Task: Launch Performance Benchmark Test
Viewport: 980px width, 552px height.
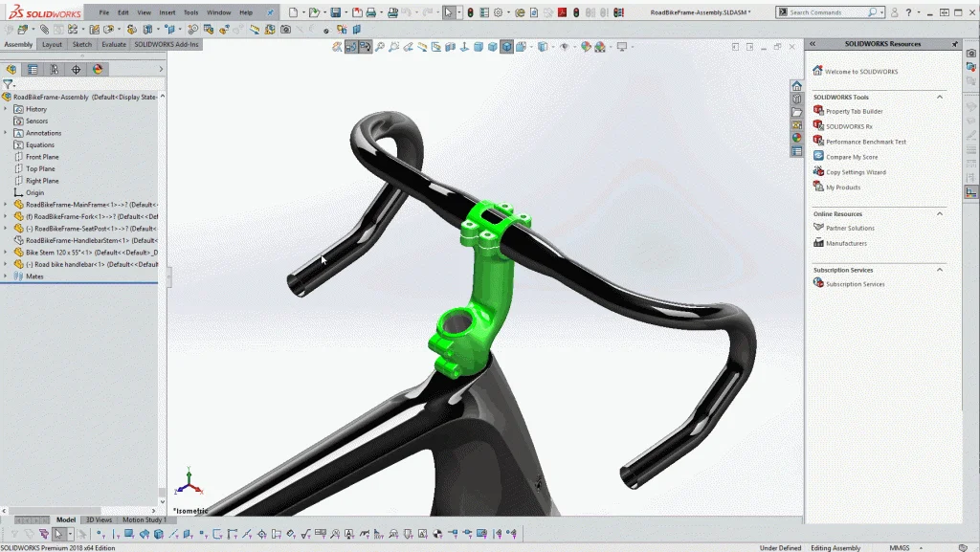Action: point(865,142)
